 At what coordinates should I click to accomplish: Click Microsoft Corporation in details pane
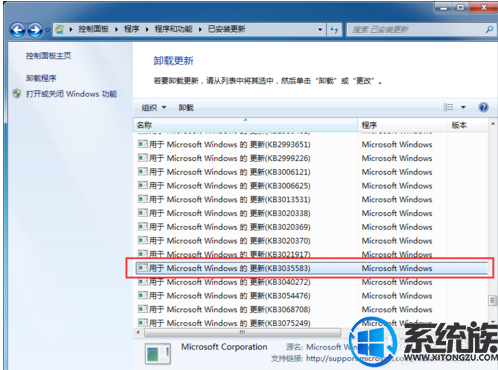coord(224,347)
